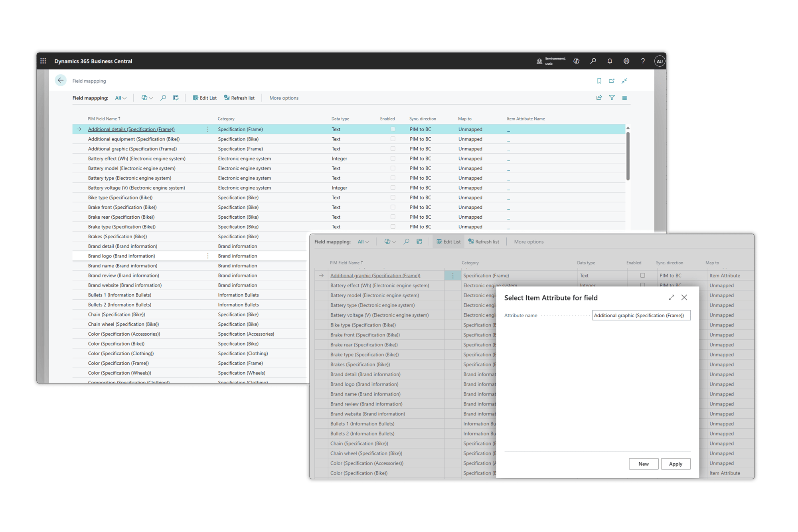
Task: Toggle Enabled checkbox for Additional graphic in overlay
Action: click(x=642, y=275)
